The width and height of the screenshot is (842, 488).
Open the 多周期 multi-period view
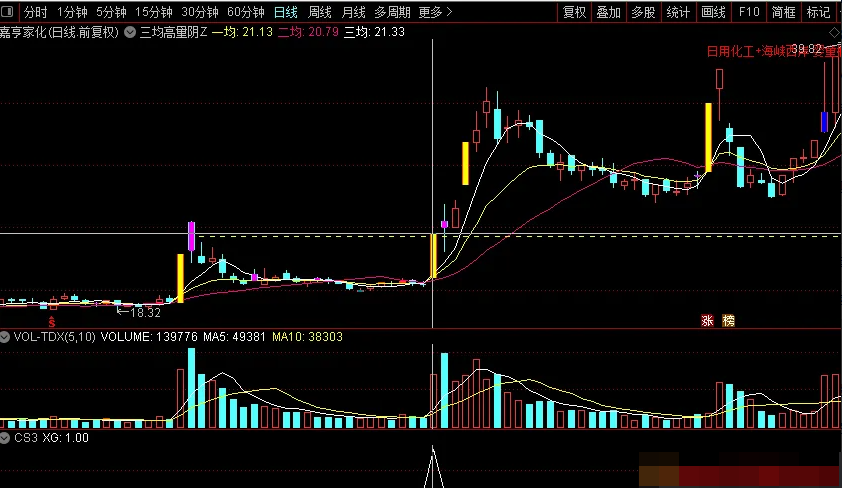pyautogui.click(x=393, y=12)
